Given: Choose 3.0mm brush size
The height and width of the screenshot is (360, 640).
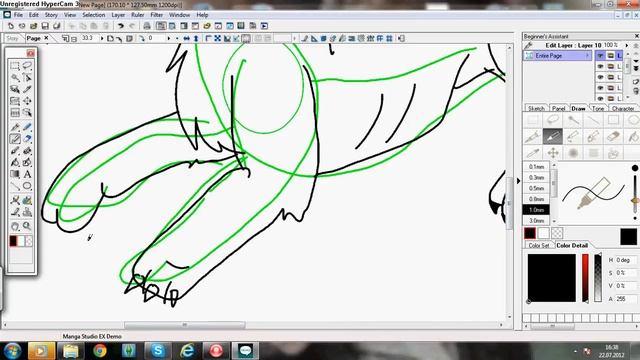Looking at the screenshot, I should pyautogui.click(x=536, y=220).
